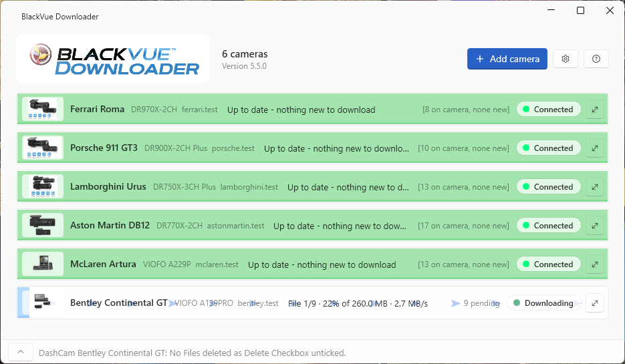Click the McLaren Artura VIOFO thumbnail
Screen dimensions: 625x364
43,264
